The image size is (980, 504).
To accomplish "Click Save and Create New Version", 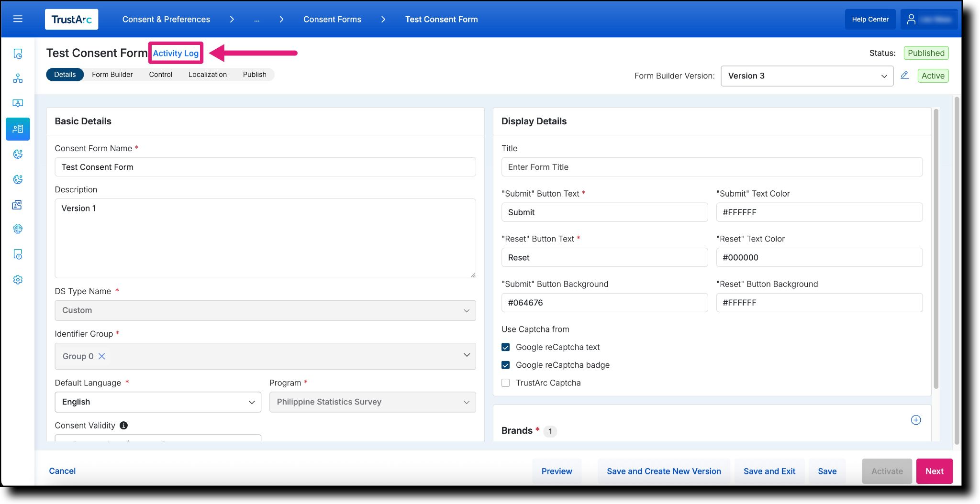I will 664,471.
